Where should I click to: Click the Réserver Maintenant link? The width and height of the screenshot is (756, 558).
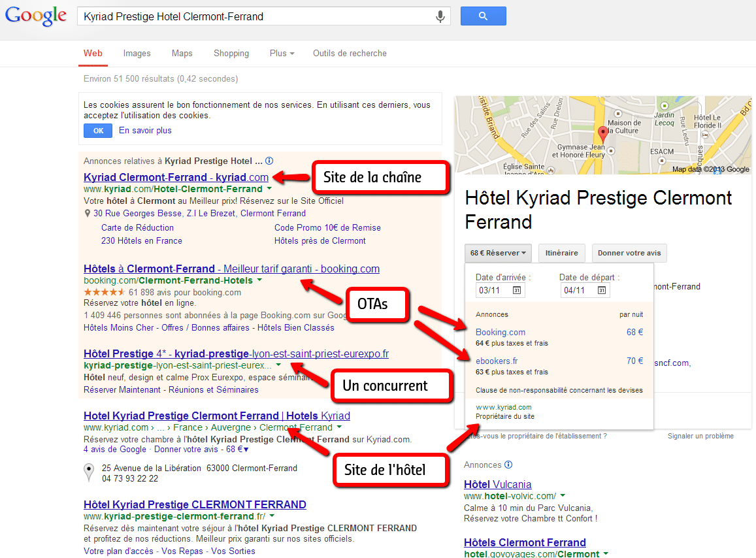[x=122, y=389]
